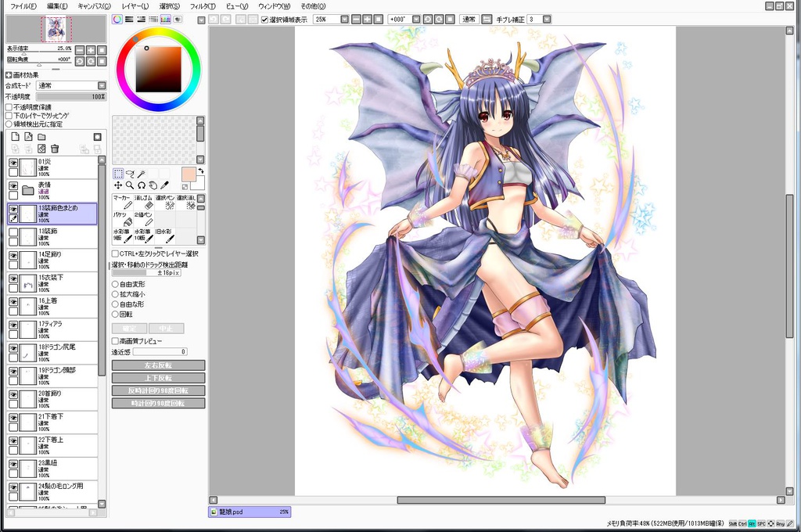Choose the 旧水彩 brush
Screen dimensions: 801x532
click(x=164, y=235)
